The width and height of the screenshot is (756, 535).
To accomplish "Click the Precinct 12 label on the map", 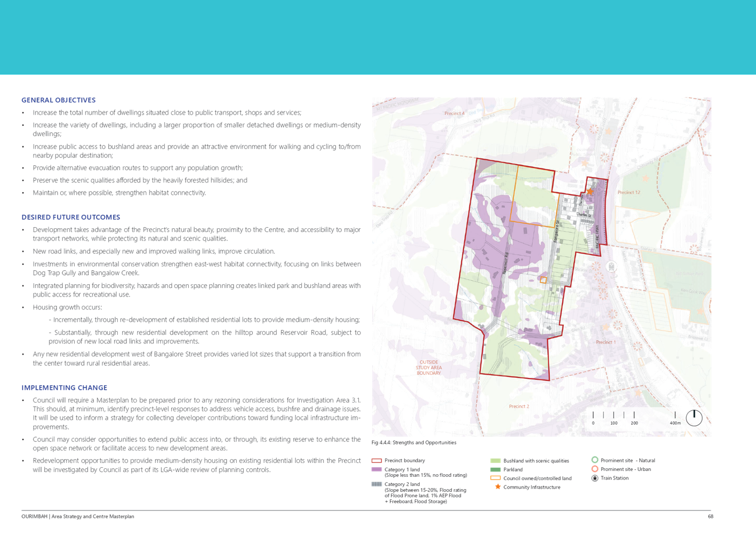I will coord(628,192).
